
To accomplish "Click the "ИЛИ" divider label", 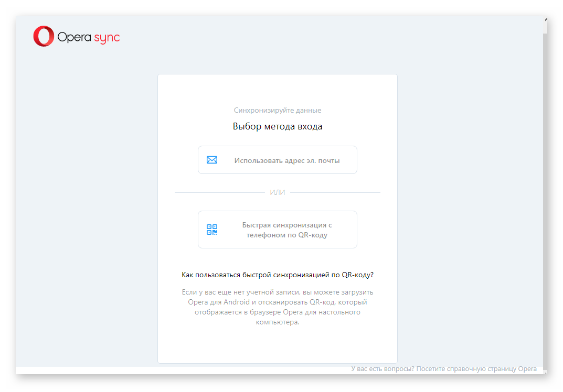I will (277, 192).
